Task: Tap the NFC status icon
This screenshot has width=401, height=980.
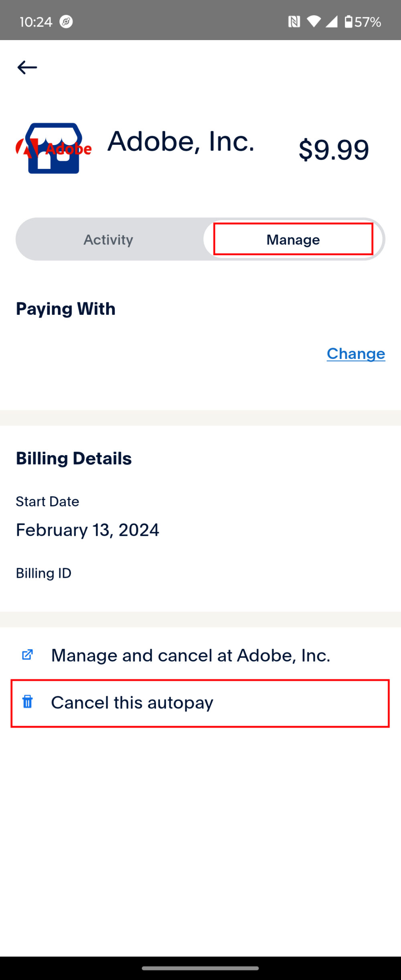Action: [x=294, y=22]
